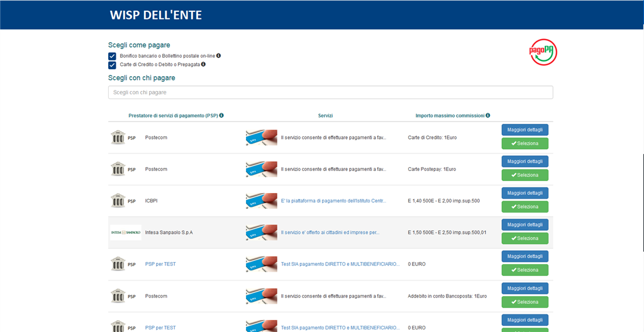Toggle Carte di Credito o Debito checkbox

[113, 65]
